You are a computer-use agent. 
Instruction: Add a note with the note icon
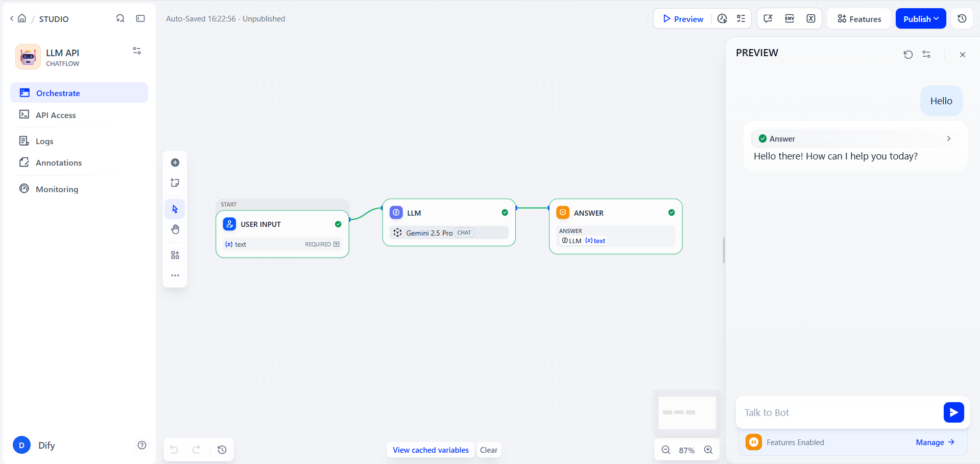(x=175, y=183)
